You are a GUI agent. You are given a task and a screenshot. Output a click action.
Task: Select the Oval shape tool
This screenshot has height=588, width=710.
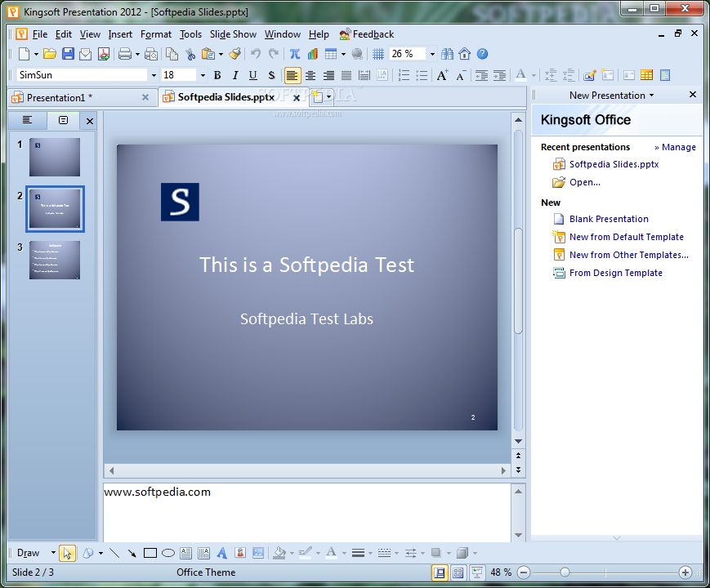coord(168,553)
